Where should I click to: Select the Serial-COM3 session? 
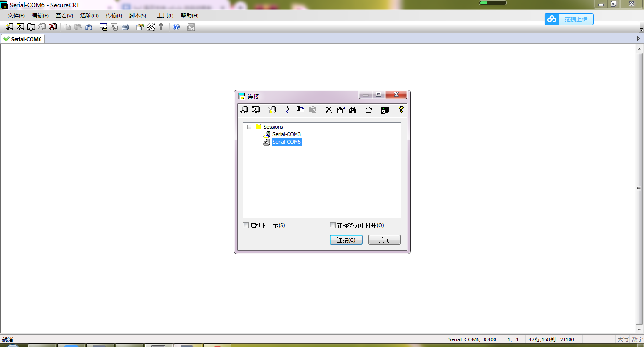point(287,134)
